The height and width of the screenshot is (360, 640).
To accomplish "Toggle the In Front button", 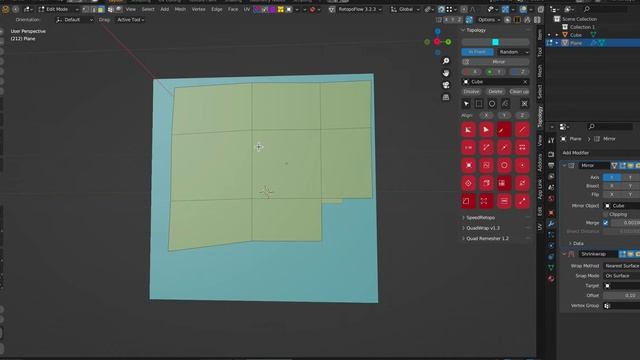I will click(x=477, y=52).
